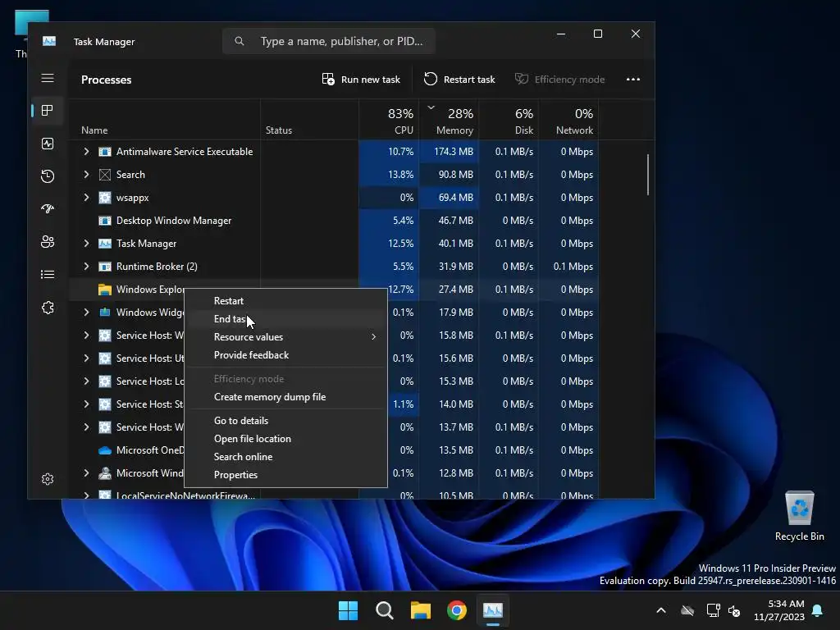840x630 pixels.
Task: Open the App history page icon
Action: pos(48,176)
